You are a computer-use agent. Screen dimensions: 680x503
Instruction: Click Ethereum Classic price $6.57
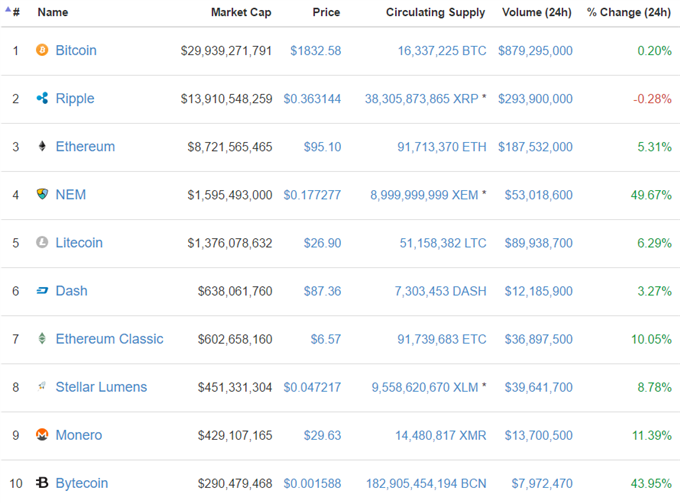click(326, 340)
